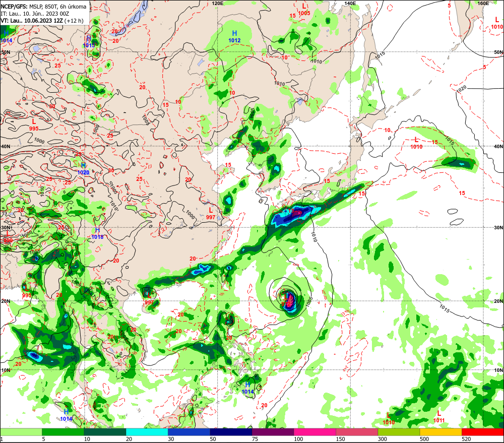The height and width of the screenshot is (443, 504).
Task: Click the rose 150-300 legend swatch
Action: [x=357, y=432]
